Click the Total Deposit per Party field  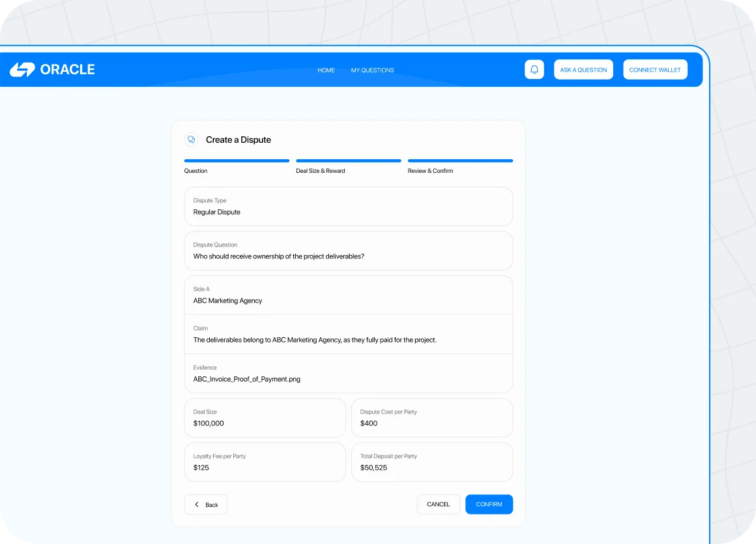[431, 462]
